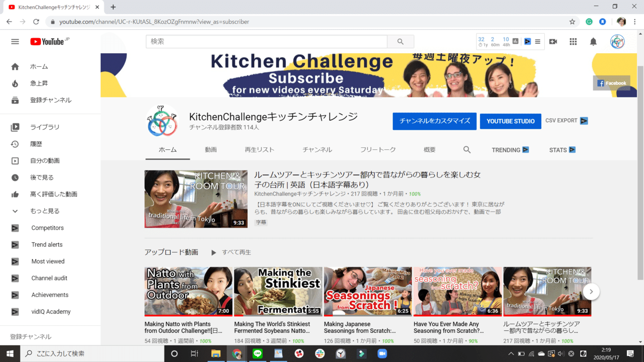Screen dimensions: 644x362
Task: Click channel search magnifier icon in tabs
Action: point(467,150)
